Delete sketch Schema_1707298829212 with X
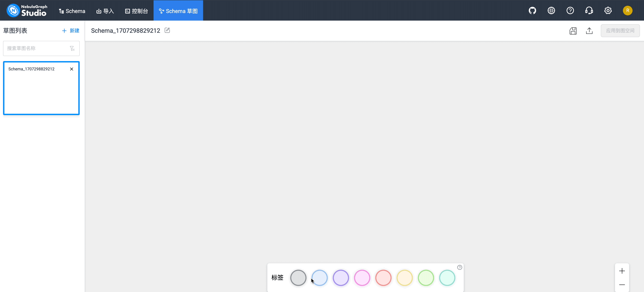 (x=72, y=69)
